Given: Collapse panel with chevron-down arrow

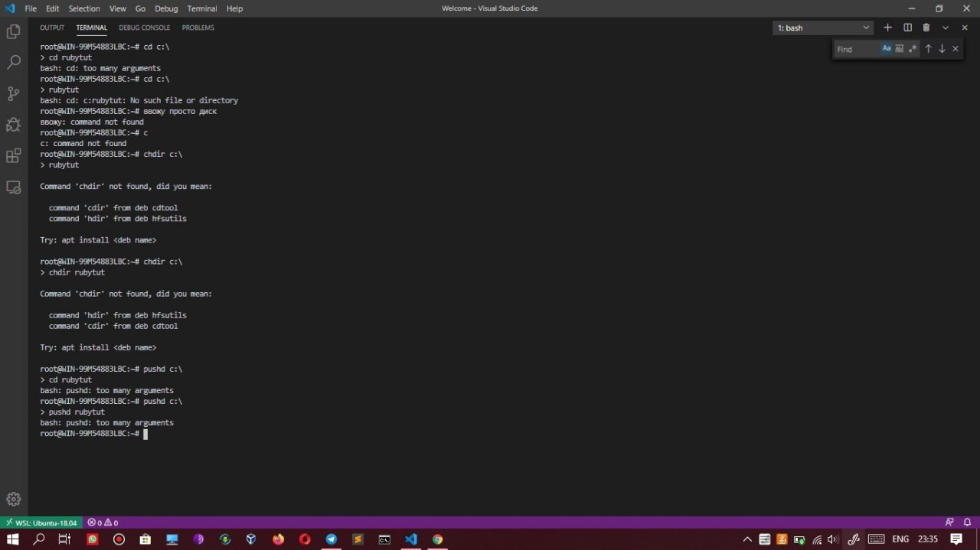Looking at the screenshot, I should 946,28.
